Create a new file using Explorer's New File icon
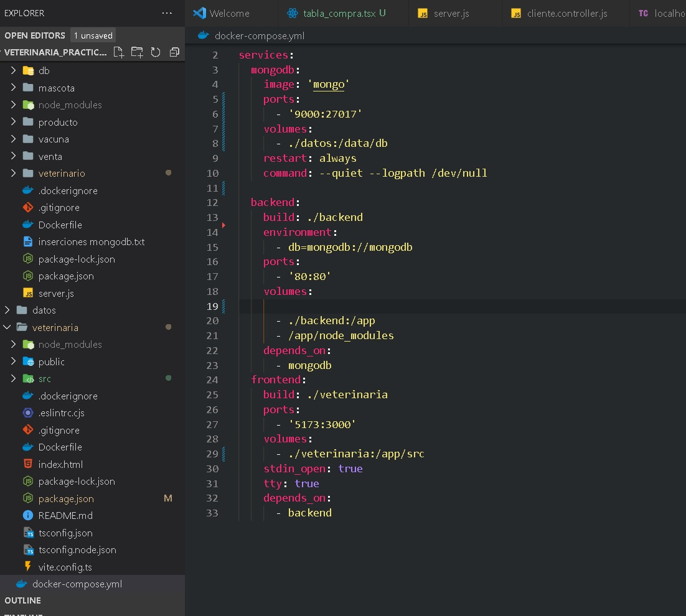The height and width of the screenshot is (616, 686). coord(118,52)
